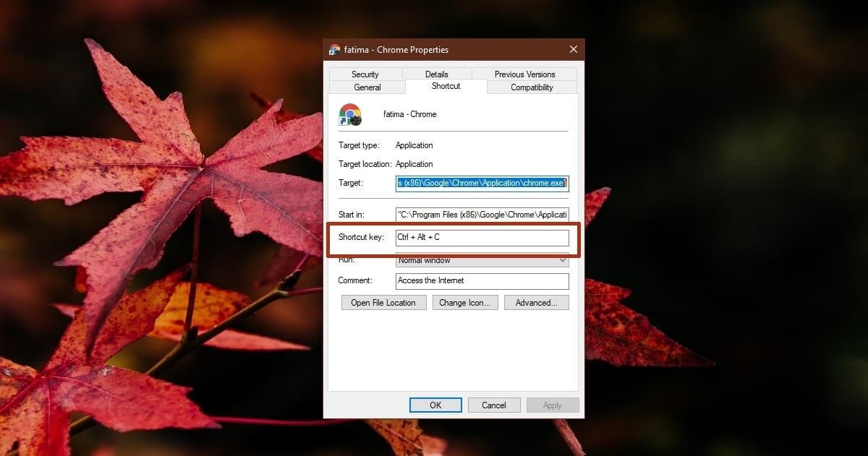Dismiss the dialog using Cancel
The image size is (868, 456).
494,405
